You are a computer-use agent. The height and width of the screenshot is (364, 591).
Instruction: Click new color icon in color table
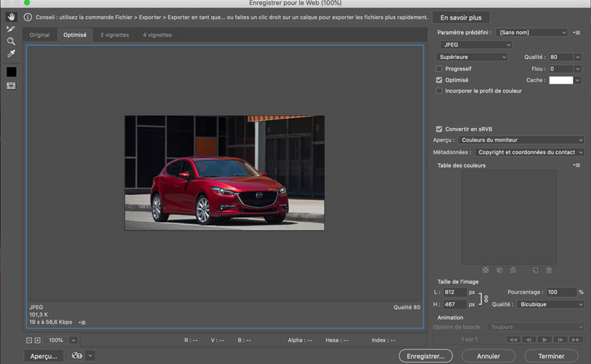pos(535,270)
